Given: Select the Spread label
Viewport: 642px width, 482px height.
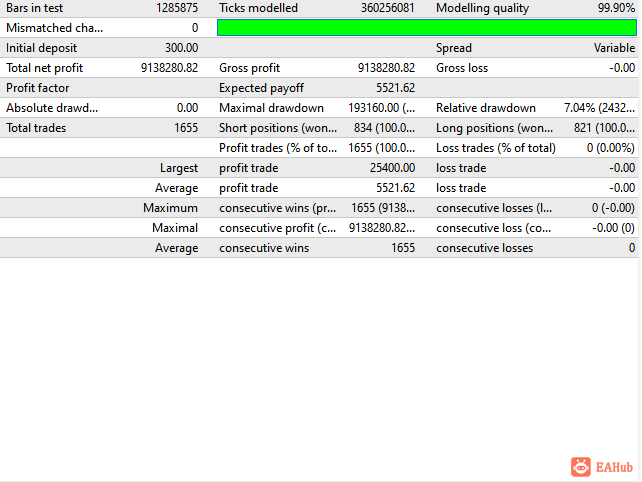Looking at the screenshot, I should 454,48.
